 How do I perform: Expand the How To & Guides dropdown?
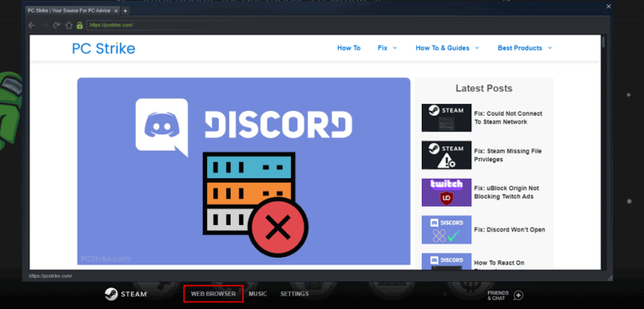447,48
